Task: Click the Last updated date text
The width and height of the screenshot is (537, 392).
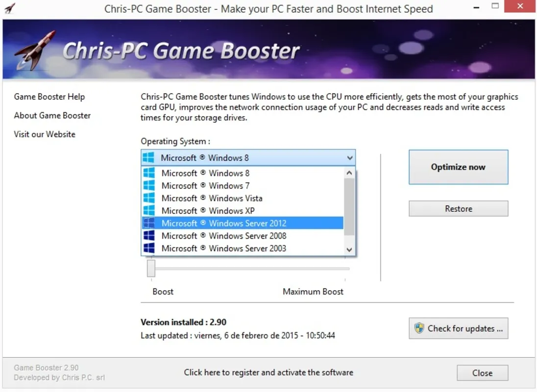Action: pos(238,336)
